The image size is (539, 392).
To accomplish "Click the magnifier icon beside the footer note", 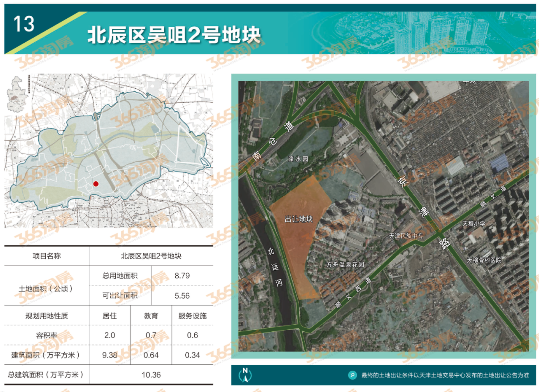I will tap(352, 375).
